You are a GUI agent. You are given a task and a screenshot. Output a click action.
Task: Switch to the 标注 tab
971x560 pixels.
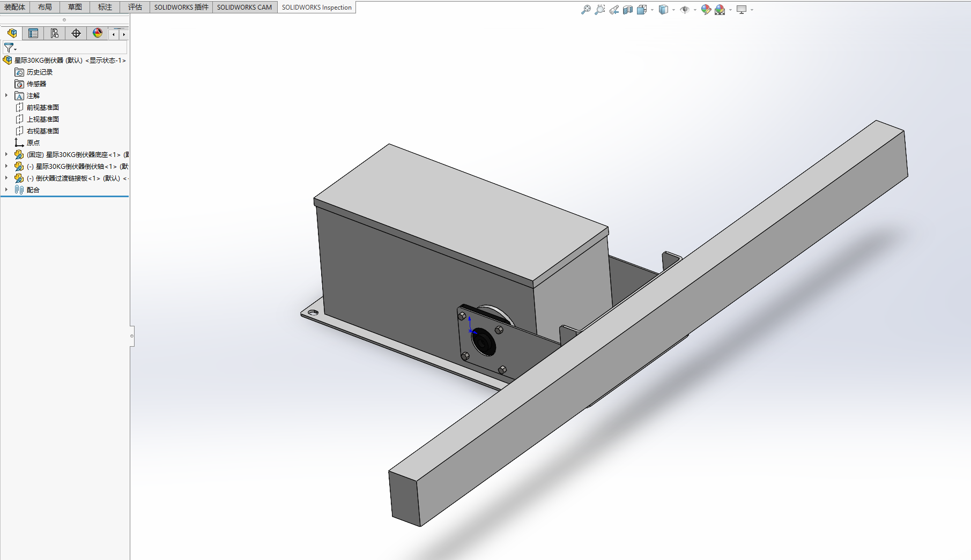pyautogui.click(x=105, y=7)
